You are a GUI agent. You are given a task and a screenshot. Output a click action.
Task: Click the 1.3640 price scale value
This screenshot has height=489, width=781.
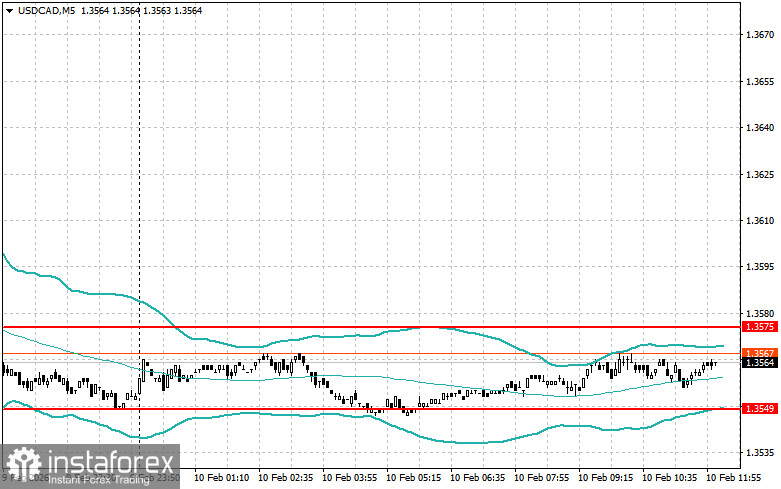(x=760, y=127)
